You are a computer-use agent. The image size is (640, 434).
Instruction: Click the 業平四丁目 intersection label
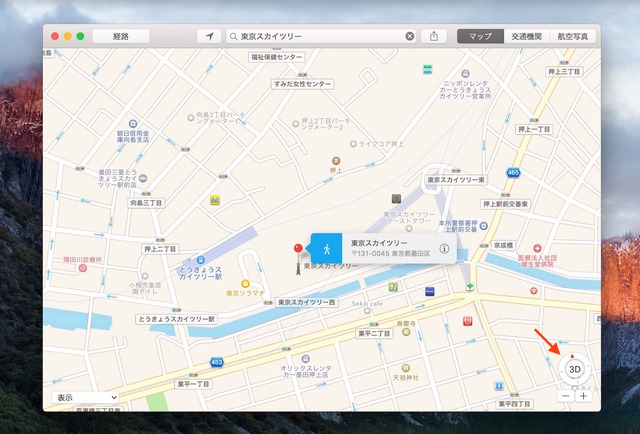coord(514,404)
